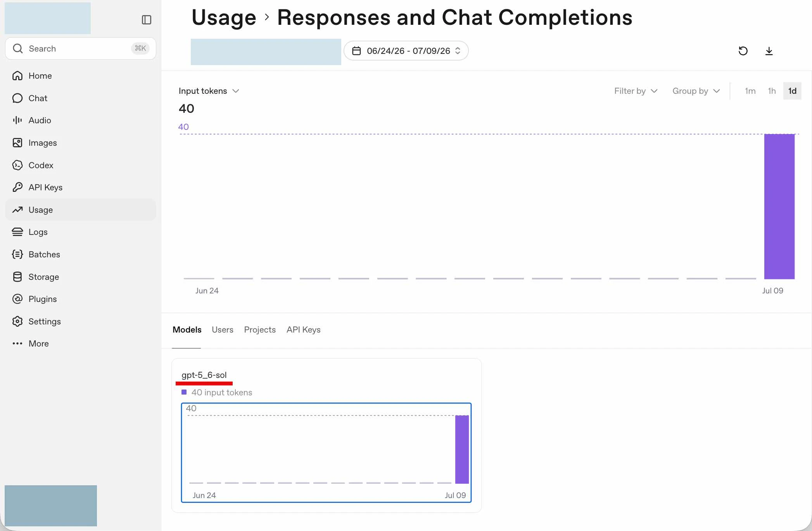Select the 1d granularity
The height and width of the screenshot is (531, 812).
(x=792, y=91)
